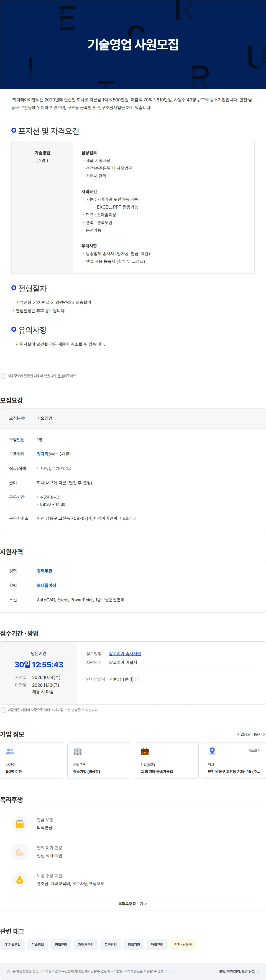Click the 김병남 (관리) HR contact name
This screenshot has width=266, height=980.
(122, 679)
